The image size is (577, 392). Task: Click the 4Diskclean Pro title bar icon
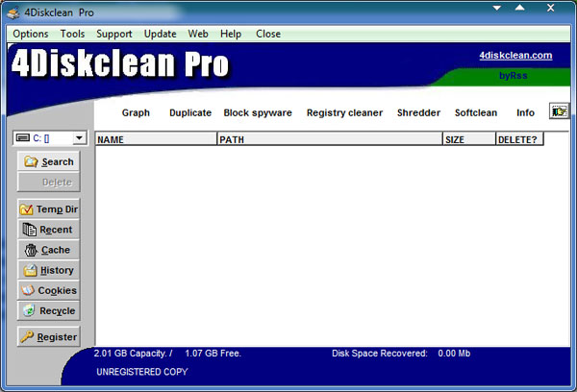(13, 12)
